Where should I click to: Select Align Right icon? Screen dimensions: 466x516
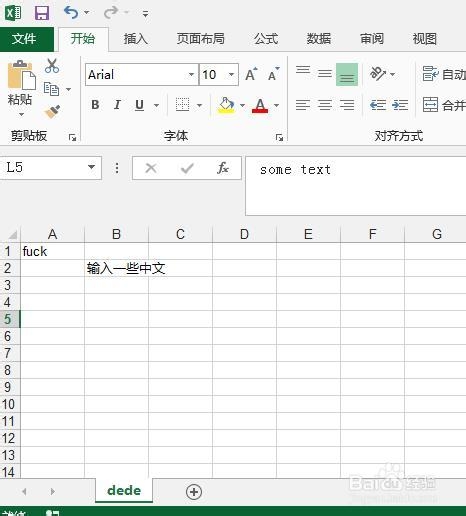point(347,105)
